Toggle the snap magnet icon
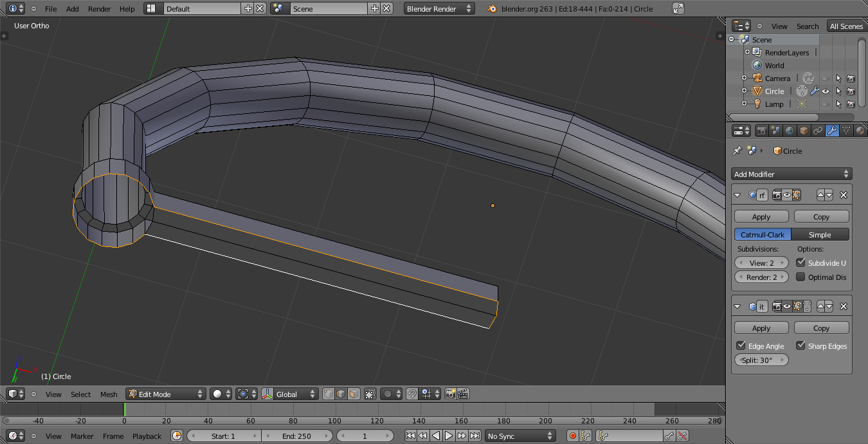 412,394
